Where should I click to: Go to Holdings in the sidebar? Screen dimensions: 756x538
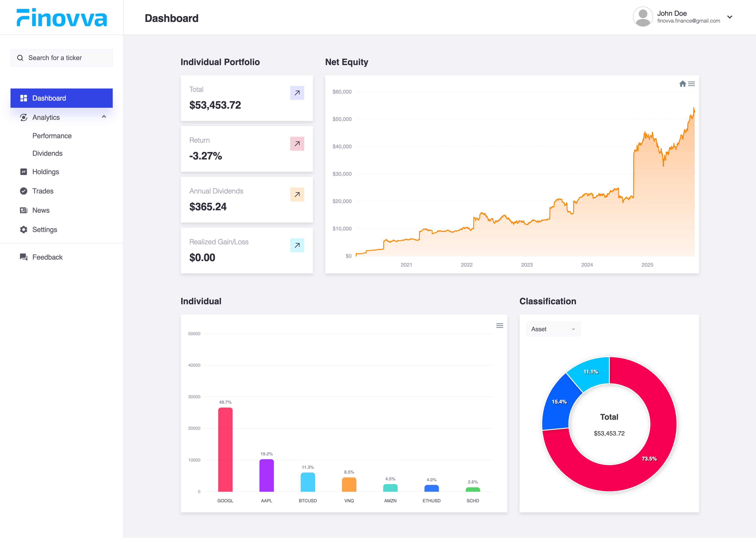pyautogui.click(x=45, y=172)
